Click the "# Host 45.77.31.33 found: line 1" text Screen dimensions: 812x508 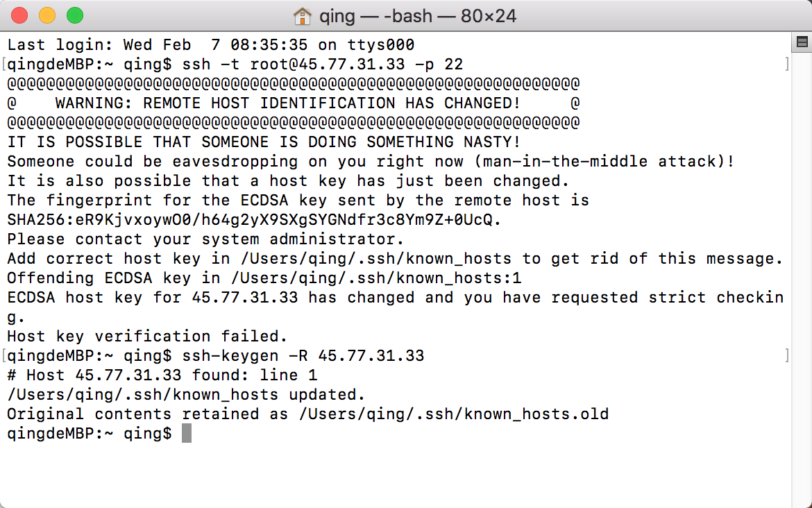162,375
